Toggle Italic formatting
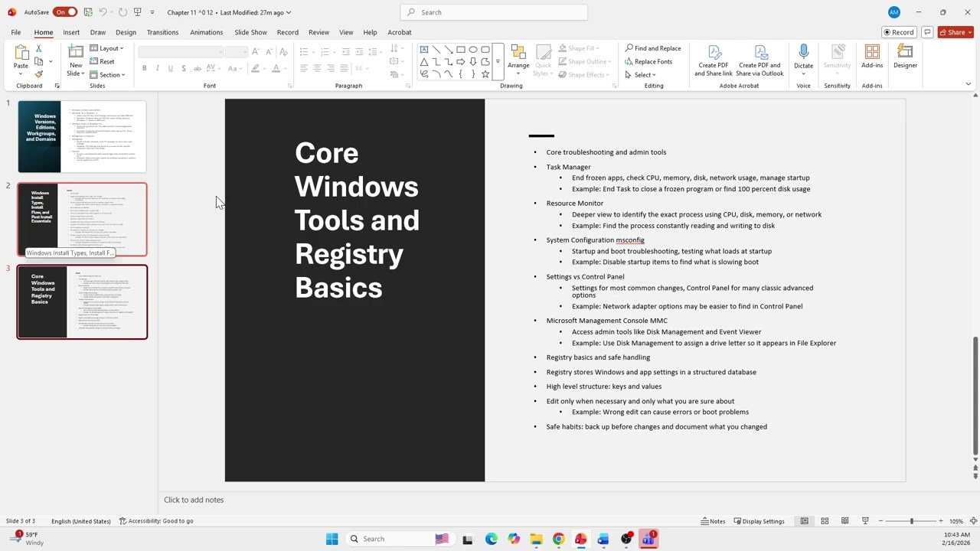 (157, 68)
